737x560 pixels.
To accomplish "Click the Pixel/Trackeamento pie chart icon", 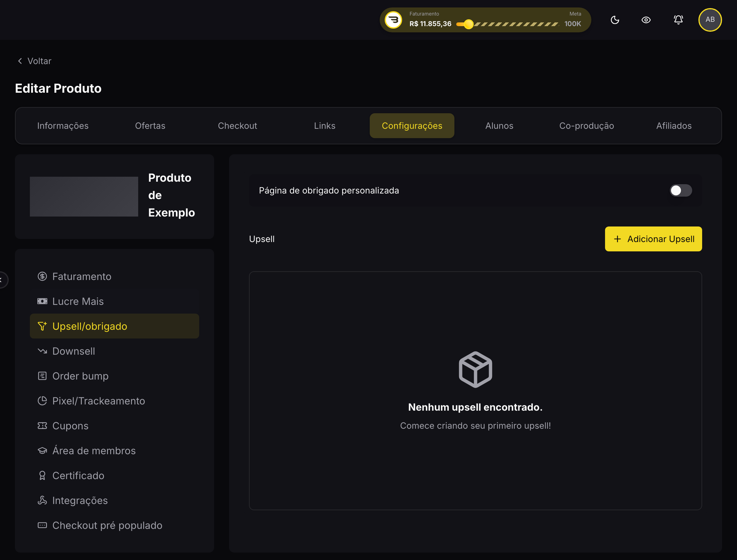I will [42, 401].
